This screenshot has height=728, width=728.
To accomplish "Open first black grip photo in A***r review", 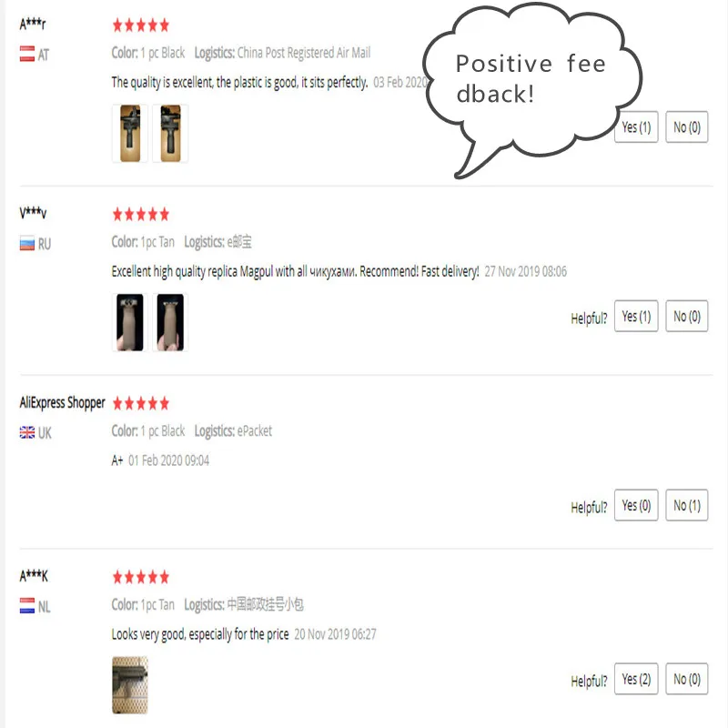I will tap(130, 133).
